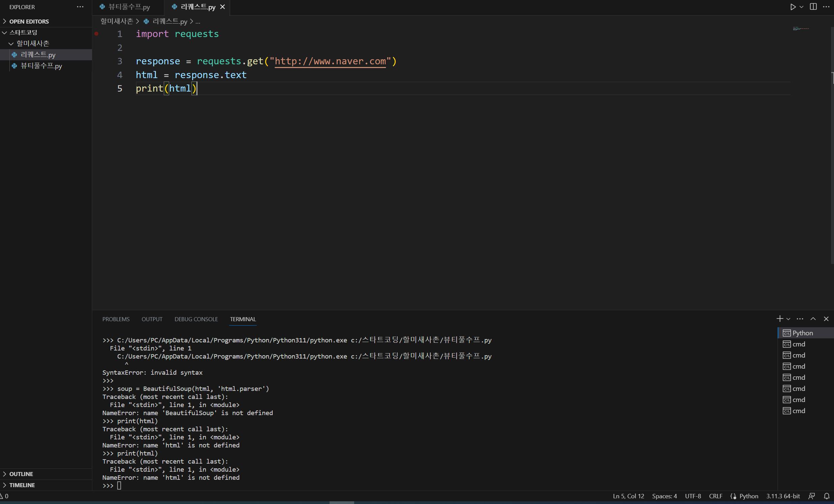Open warnings count in the status bar
The image size is (834, 504).
tap(4, 496)
